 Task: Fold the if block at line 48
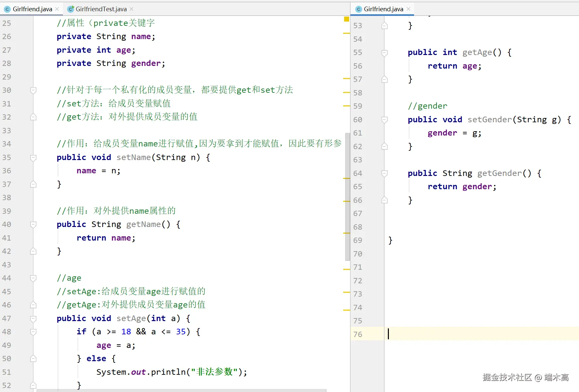[33, 332]
